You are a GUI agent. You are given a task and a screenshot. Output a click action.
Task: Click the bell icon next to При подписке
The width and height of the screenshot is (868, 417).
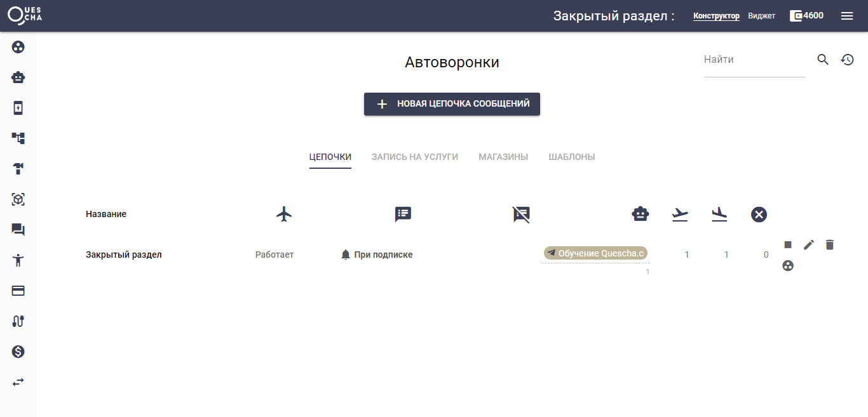(x=344, y=254)
